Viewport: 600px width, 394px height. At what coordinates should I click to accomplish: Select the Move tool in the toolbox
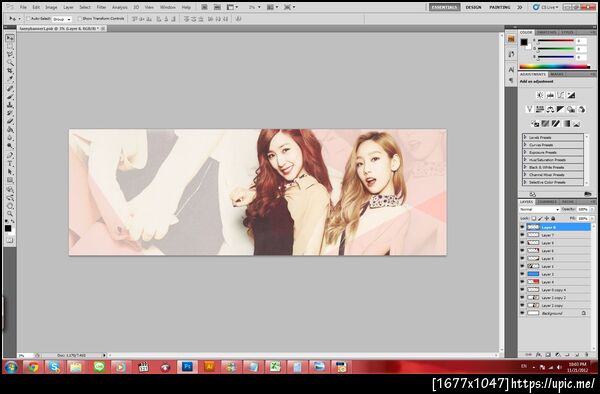pos(10,38)
